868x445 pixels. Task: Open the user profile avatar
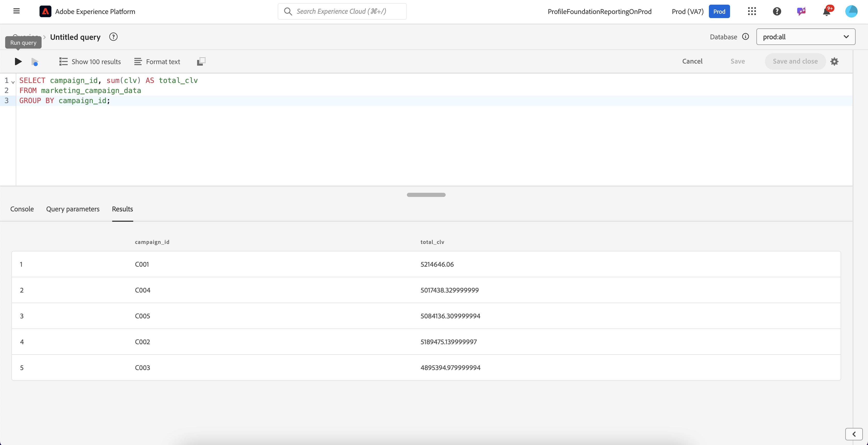click(851, 11)
